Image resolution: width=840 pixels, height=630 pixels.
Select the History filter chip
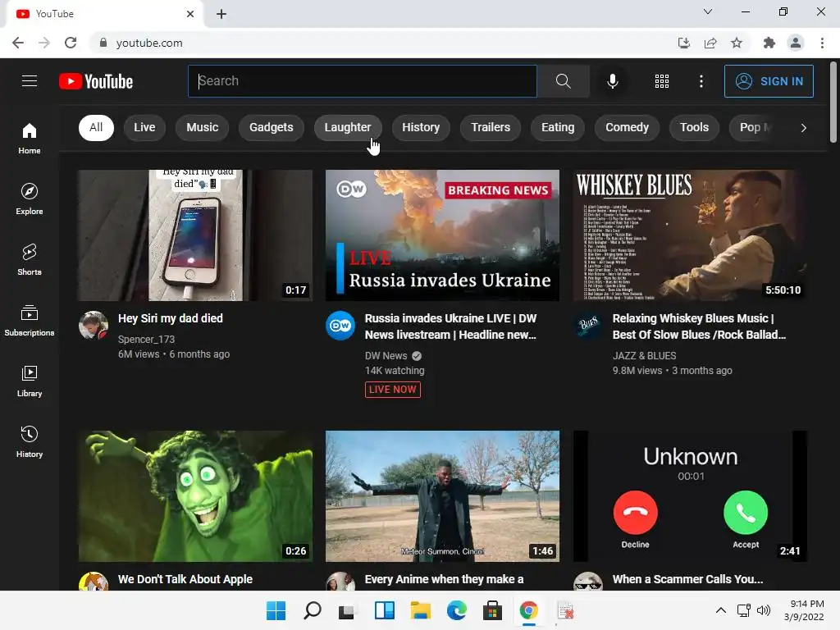click(421, 127)
